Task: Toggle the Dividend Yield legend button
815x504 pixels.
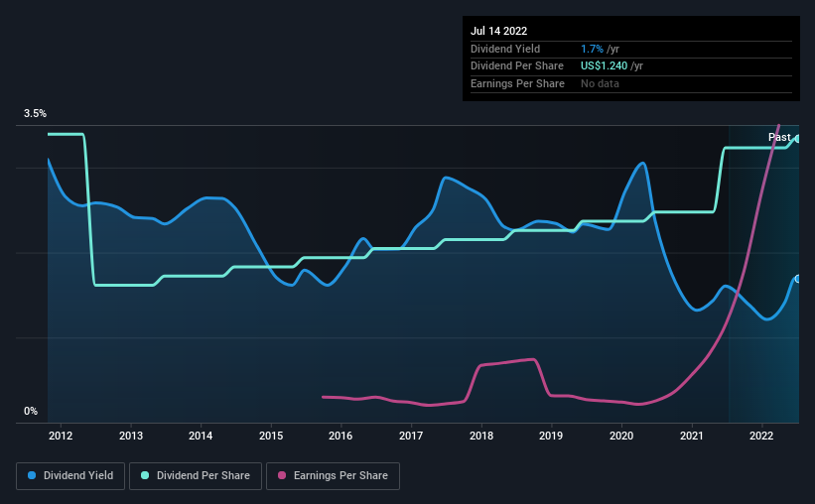Action: pyautogui.click(x=70, y=476)
